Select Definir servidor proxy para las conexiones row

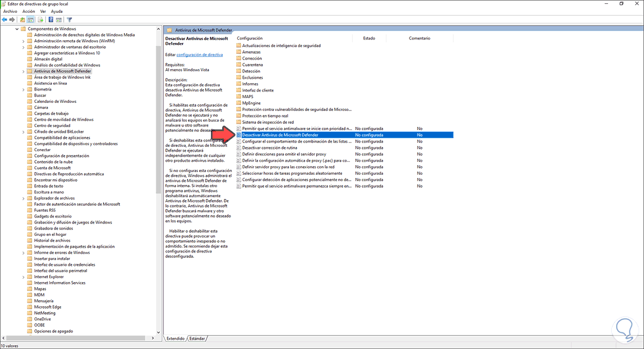(x=345, y=167)
